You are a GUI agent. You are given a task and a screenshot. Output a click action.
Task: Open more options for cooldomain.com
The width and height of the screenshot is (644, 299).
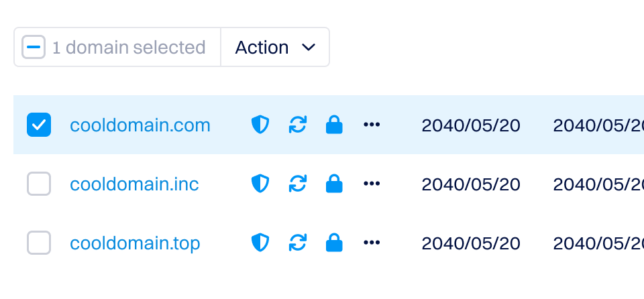pos(372,125)
